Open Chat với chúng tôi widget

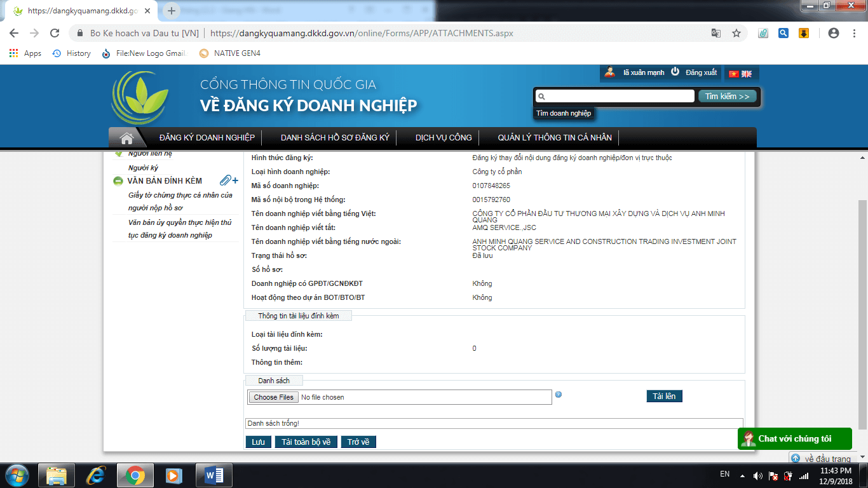(x=794, y=438)
